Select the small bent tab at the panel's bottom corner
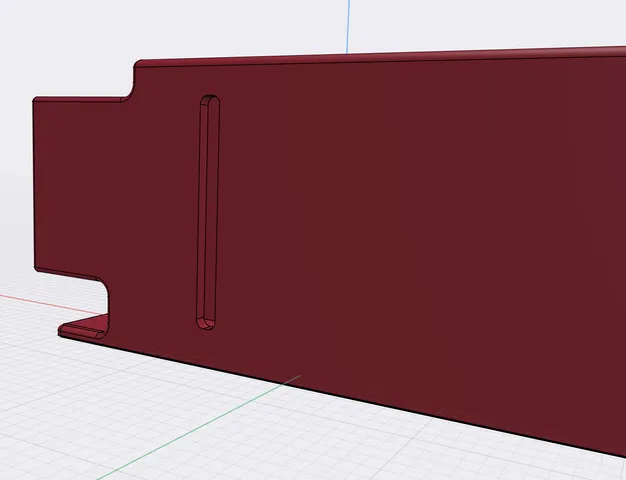This screenshot has width=626, height=480. 83,327
